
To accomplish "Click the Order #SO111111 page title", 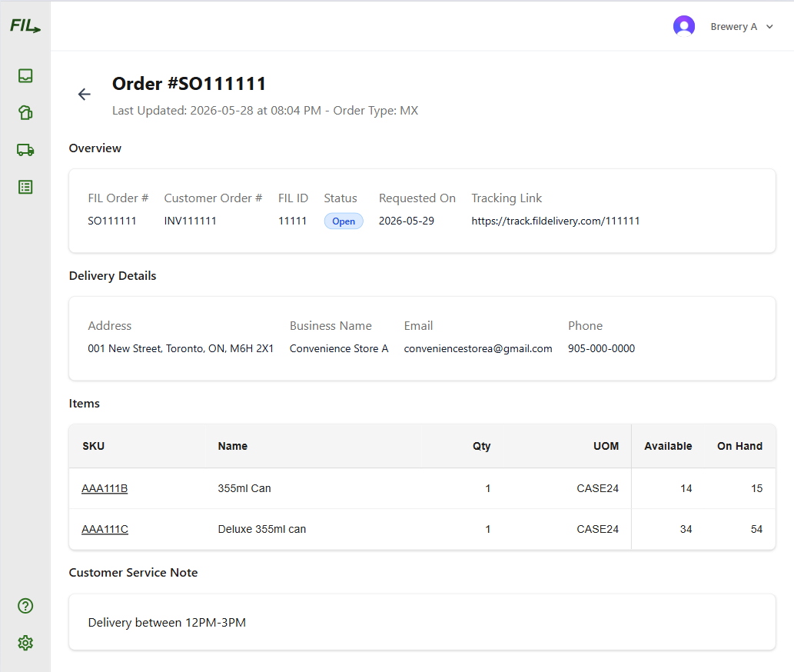I will coord(189,84).
